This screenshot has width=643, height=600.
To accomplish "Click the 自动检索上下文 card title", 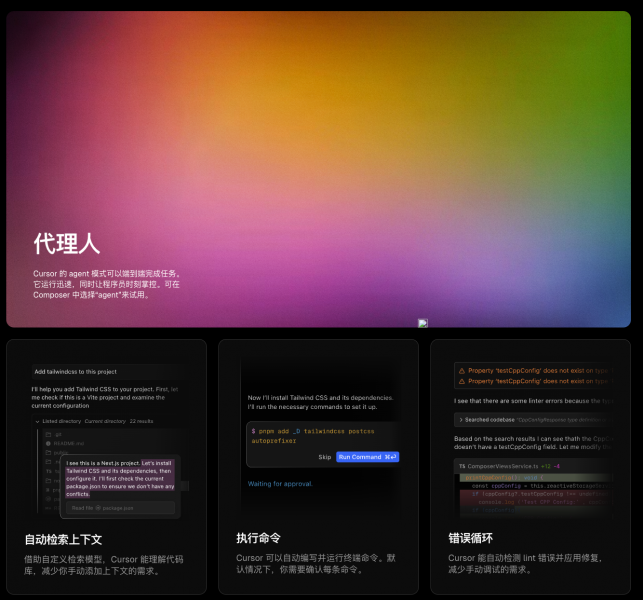I will (63, 539).
